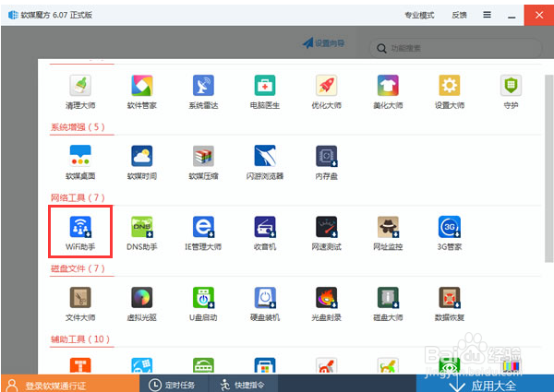Open 定时任务 scheduled tasks
The image size is (554, 392).
click(x=172, y=385)
